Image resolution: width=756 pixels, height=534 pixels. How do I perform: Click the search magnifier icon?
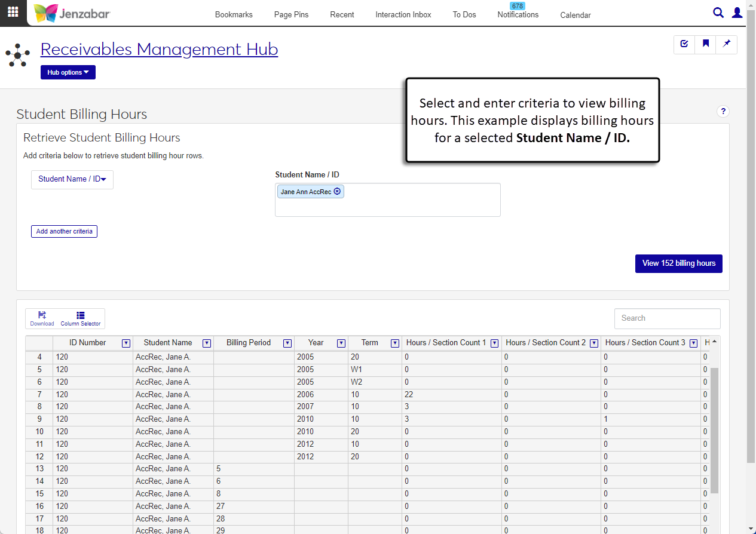pyautogui.click(x=718, y=13)
